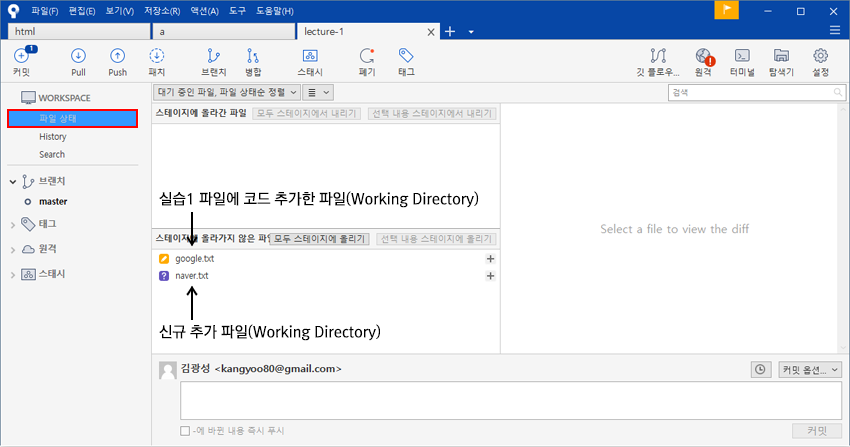850x447 pixels.
Task: Close the lecture-1 tab
Action: 431,32
